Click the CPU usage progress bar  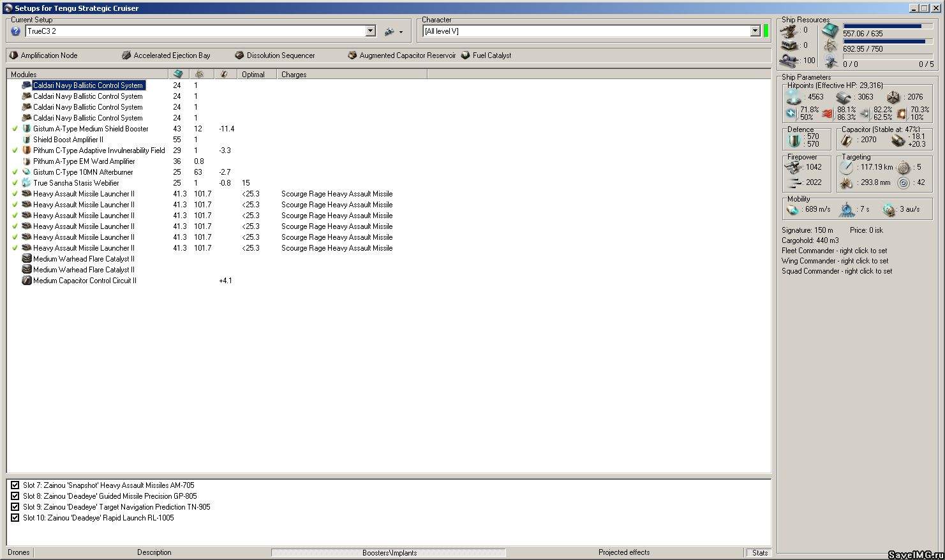pyautogui.click(x=888, y=26)
